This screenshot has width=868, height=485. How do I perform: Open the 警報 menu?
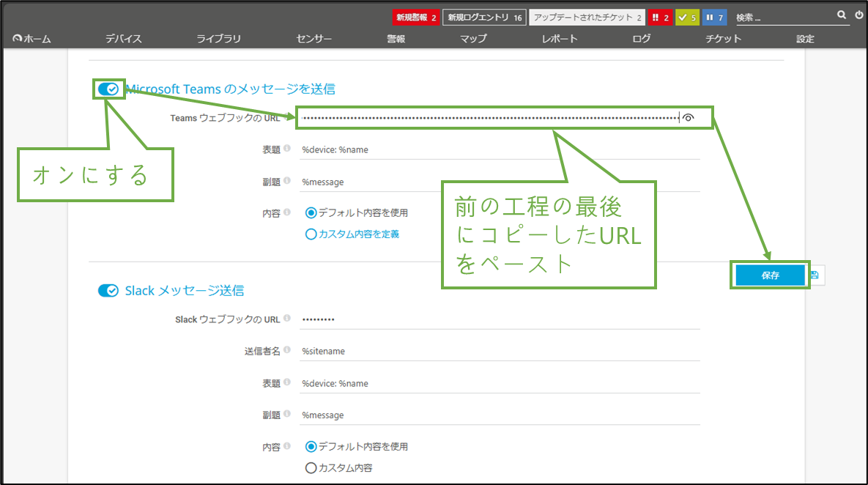tap(396, 39)
